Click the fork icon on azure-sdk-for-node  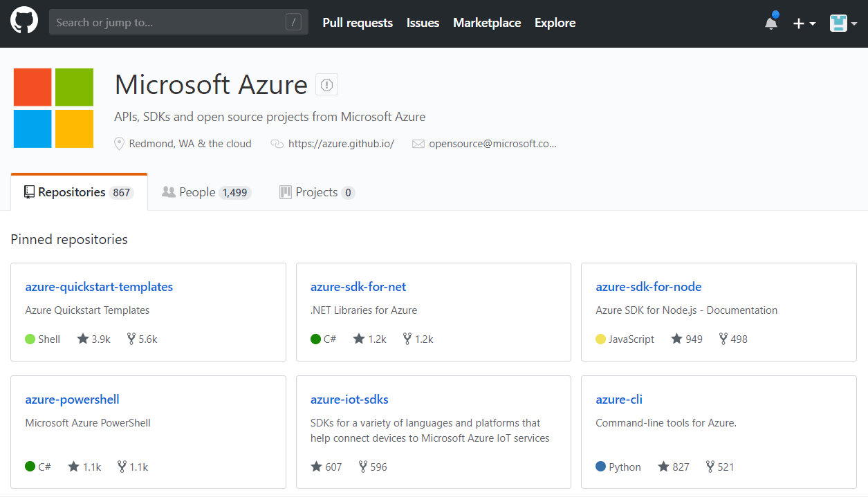coord(723,339)
